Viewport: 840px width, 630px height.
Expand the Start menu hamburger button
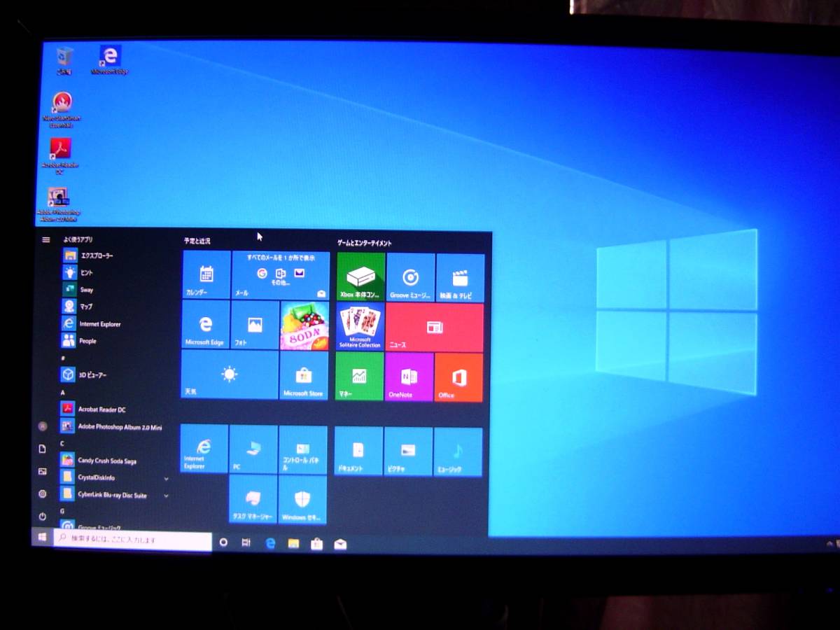(46, 239)
